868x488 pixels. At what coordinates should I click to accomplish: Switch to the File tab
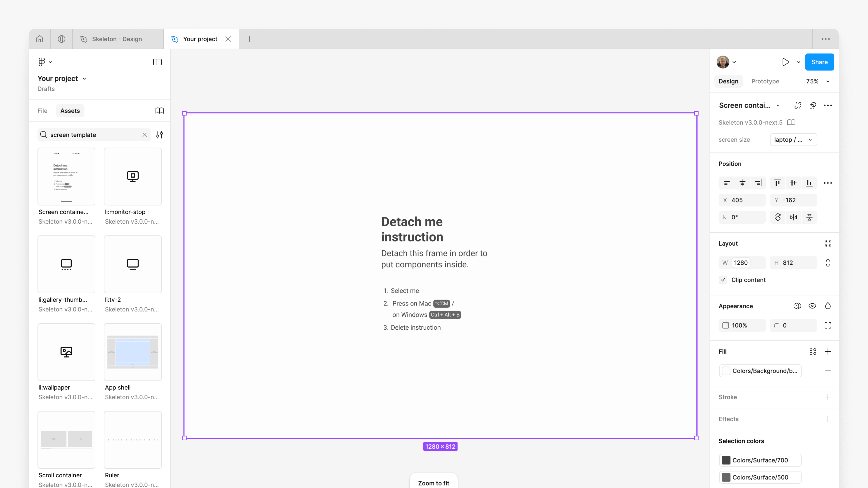pyautogui.click(x=42, y=111)
